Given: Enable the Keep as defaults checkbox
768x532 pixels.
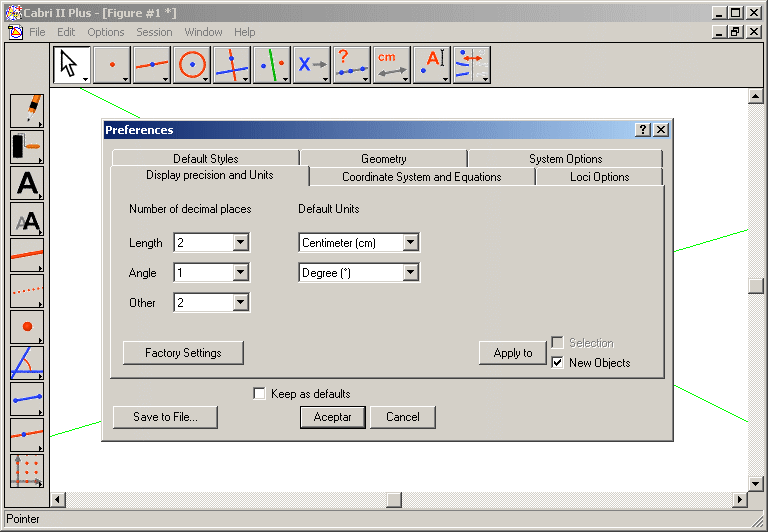Looking at the screenshot, I should click(x=260, y=393).
